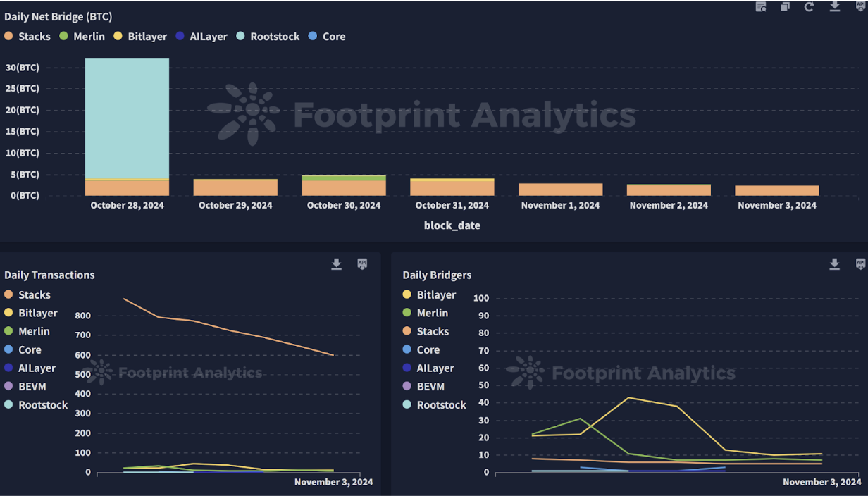
Task: Click the November 1, 2024 axis label
Action: pyautogui.click(x=560, y=206)
